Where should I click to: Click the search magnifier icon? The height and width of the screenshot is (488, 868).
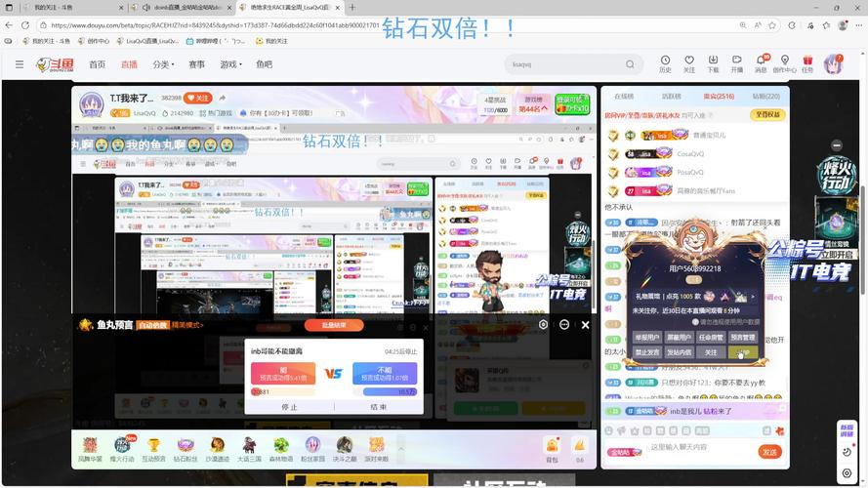pyautogui.click(x=630, y=64)
